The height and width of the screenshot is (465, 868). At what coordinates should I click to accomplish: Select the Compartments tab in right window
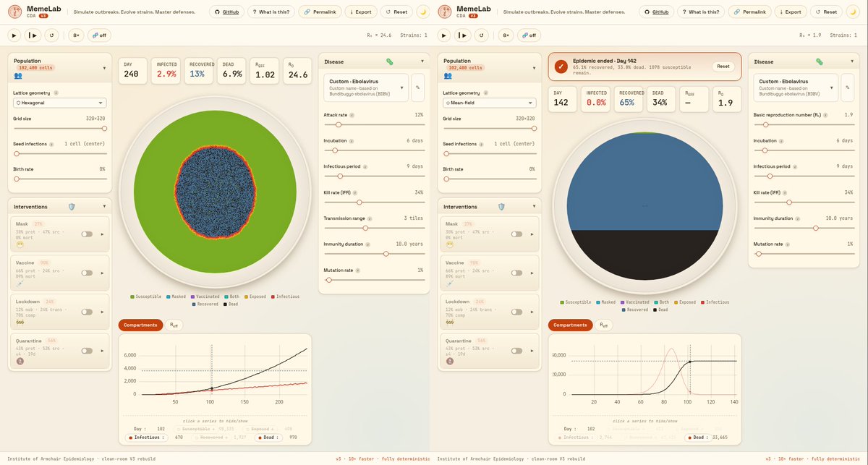click(570, 325)
